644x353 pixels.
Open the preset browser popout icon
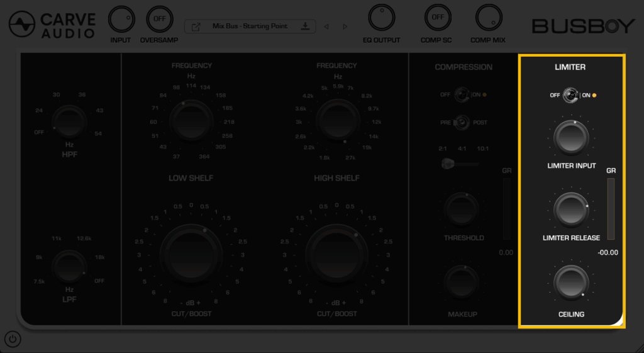coord(196,26)
